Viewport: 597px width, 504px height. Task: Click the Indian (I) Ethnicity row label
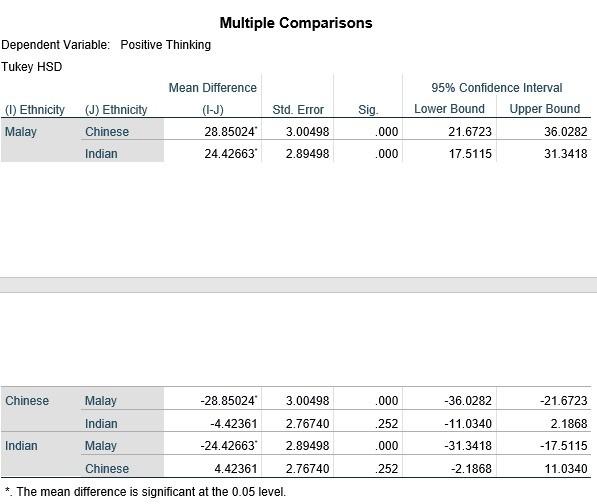click(21, 446)
